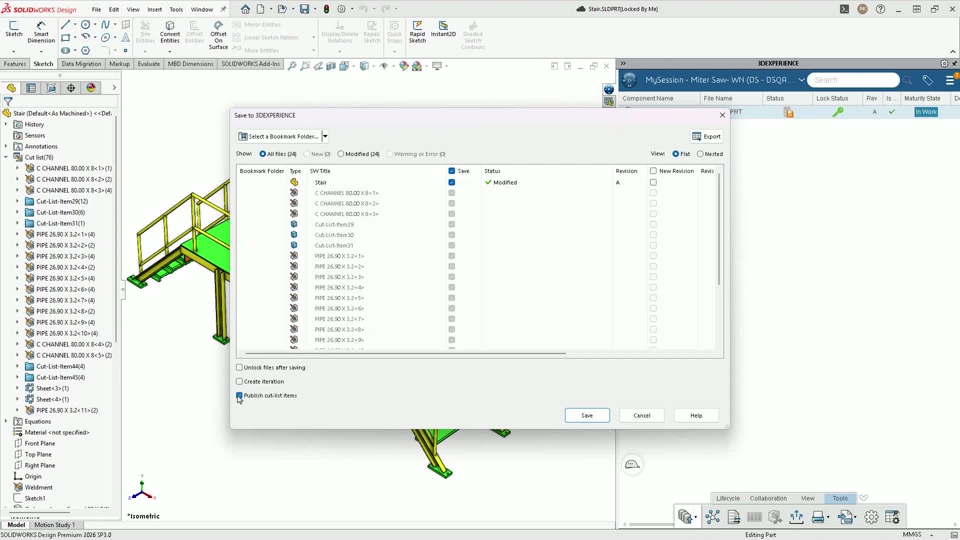Choose the Convert Entities tool

pyautogui.click(x=170, y=32)
